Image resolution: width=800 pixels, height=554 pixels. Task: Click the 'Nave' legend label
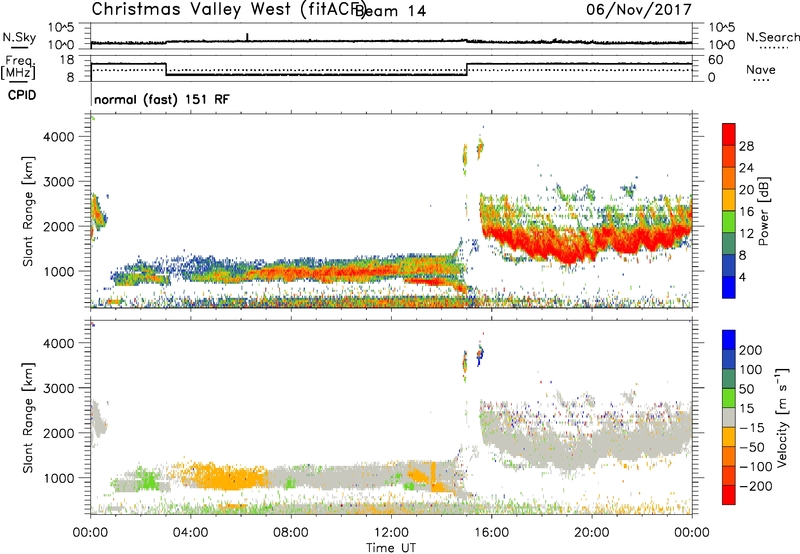tap(761, 69)
